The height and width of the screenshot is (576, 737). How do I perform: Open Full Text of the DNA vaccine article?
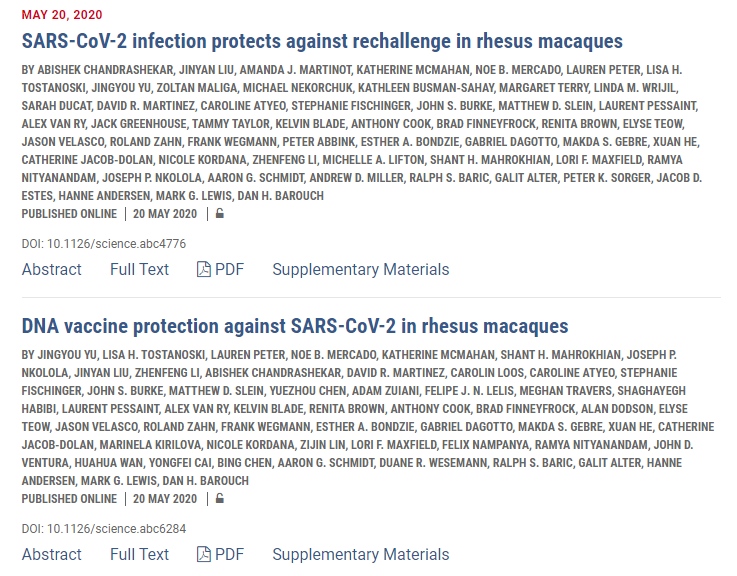click(139, 554)
